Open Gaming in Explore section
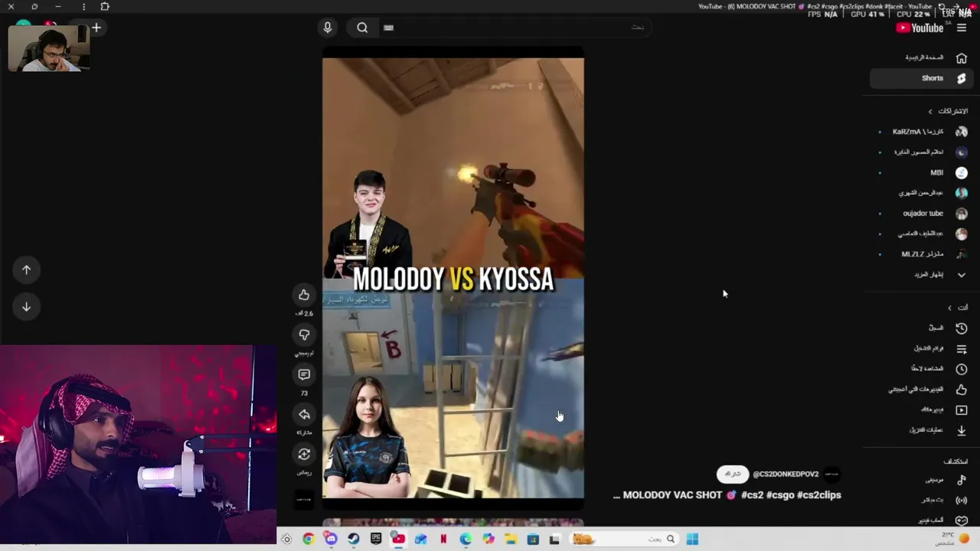 click(923, 520)
